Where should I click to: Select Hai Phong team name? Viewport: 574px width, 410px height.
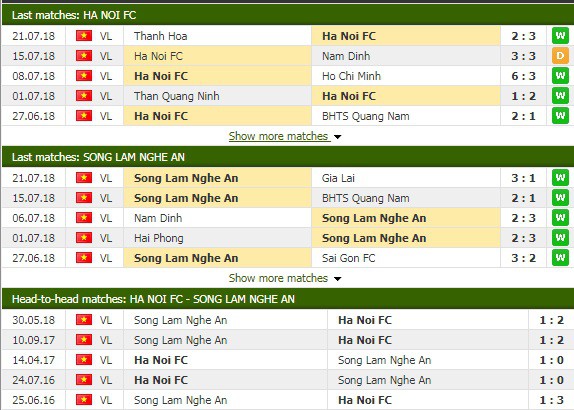pyautogui.click(x=159, y=238)
